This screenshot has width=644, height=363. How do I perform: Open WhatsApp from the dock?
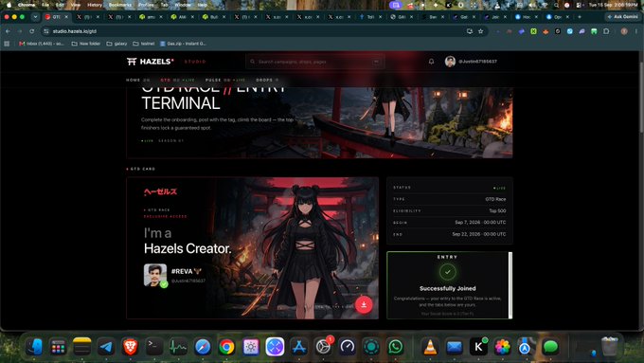[396, 347]
